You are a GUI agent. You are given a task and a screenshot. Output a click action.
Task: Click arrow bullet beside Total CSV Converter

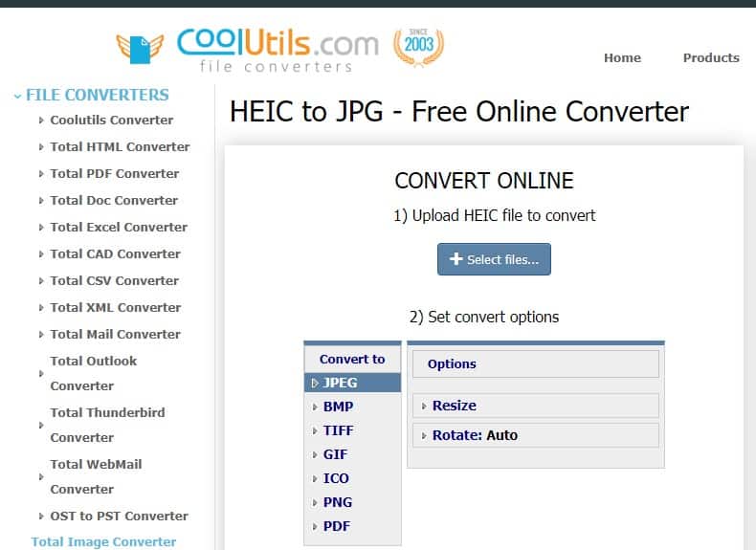point(41,281)
